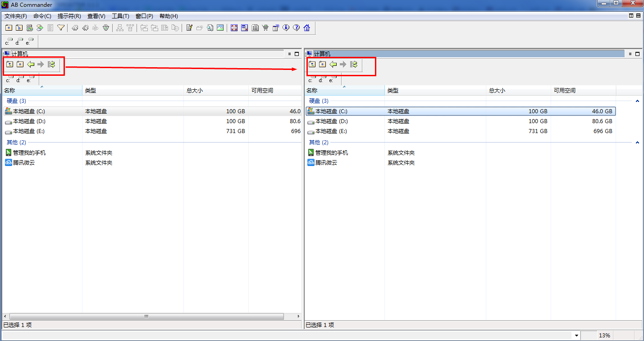Click the info bubble toolbar icon
The image size is (644, 341).
coord(286,28)
